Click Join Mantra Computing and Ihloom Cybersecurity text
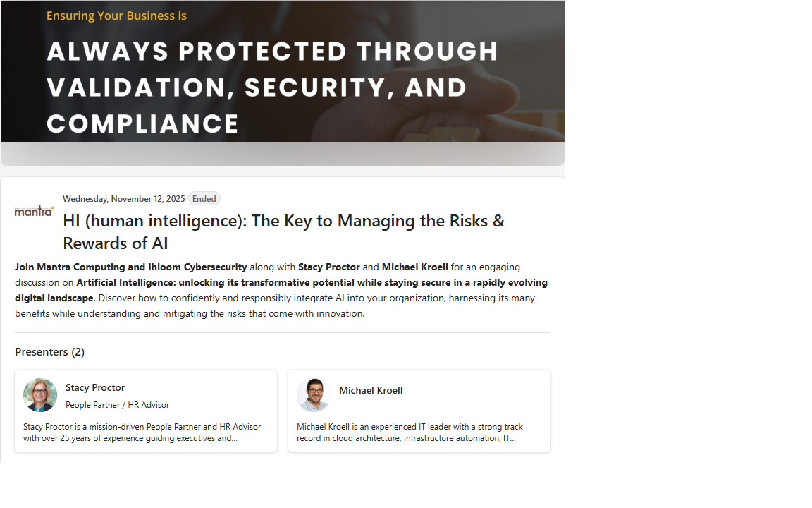This screenshot has width=812, height=508. (131, 267)
